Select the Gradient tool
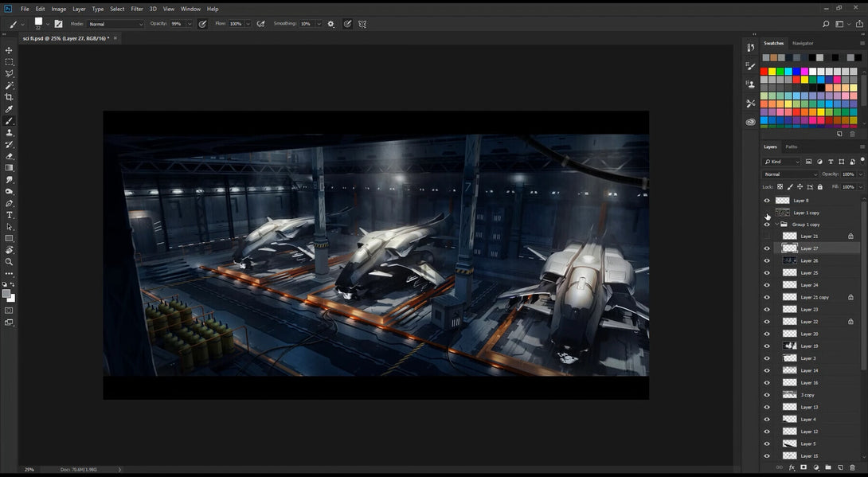This screenshot has height=477, width=868. click(9, 168)
